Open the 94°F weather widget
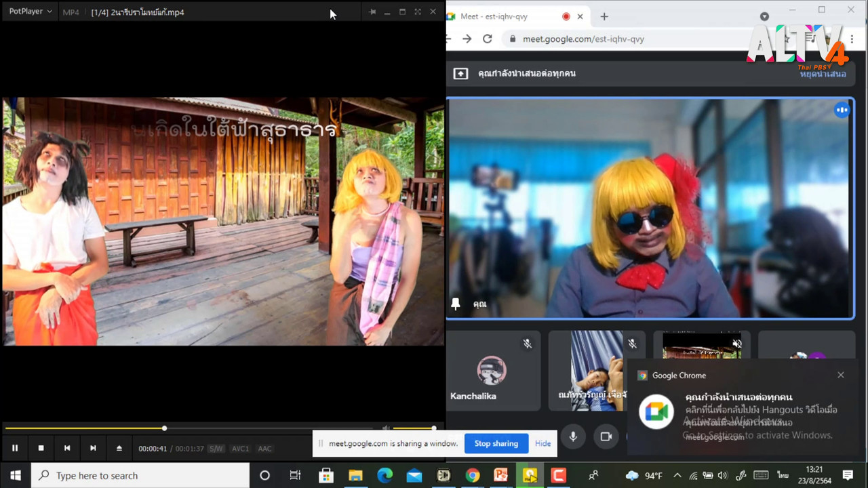This screenshot has height=488, width=868. point(644,475)
